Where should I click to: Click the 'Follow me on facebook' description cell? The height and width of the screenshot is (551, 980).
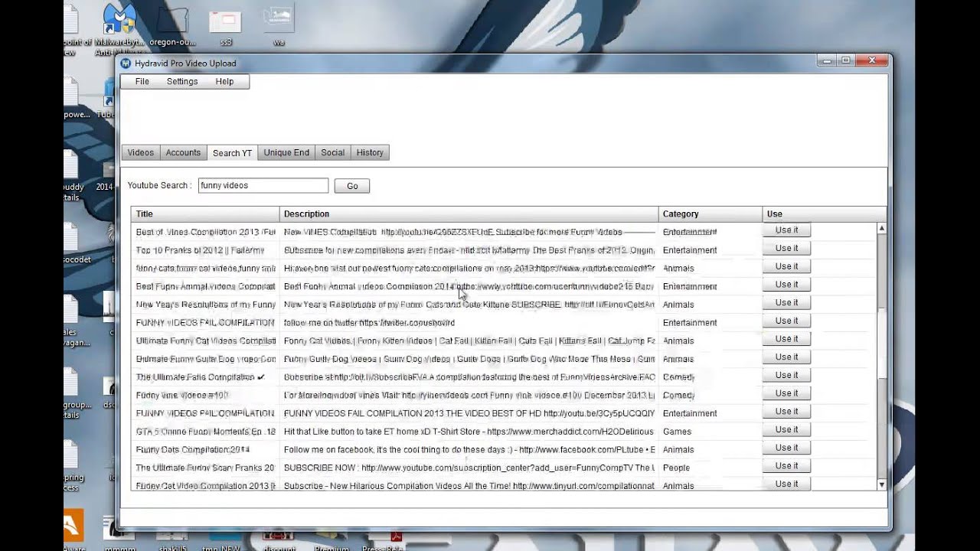[x=469, y=450]
